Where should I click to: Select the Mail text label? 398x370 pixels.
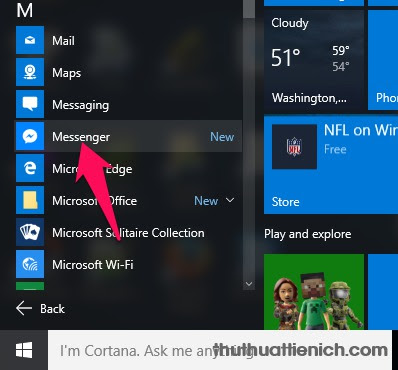pos(63,41)
